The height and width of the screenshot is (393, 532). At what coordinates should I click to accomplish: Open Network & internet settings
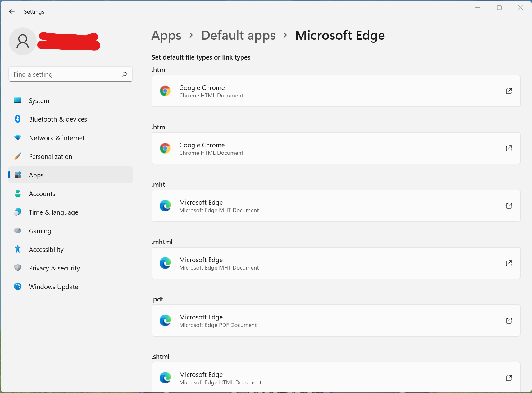[71, 138]
